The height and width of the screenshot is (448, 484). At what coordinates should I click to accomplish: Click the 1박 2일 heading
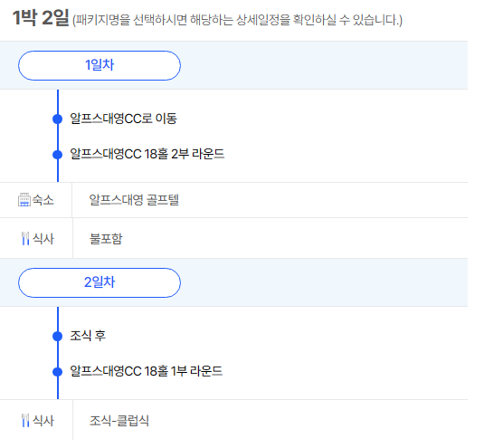(41, 17)
